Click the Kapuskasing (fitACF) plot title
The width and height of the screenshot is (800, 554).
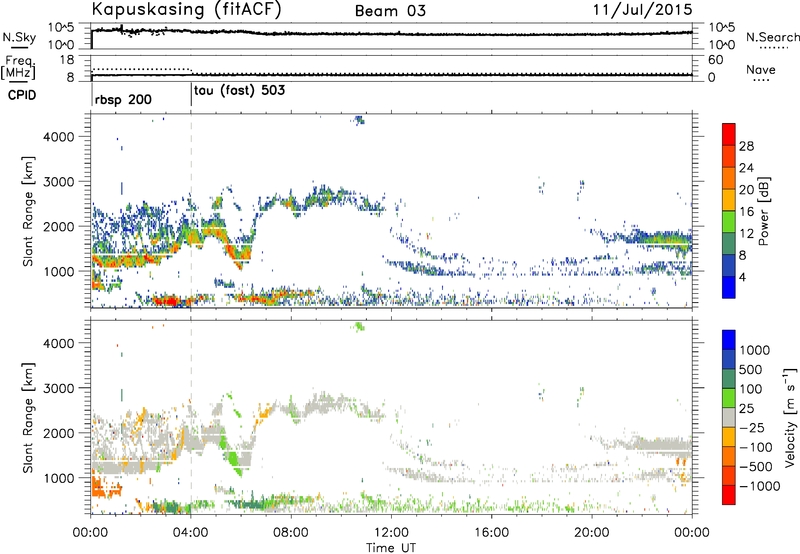click(x=186, y=10)
